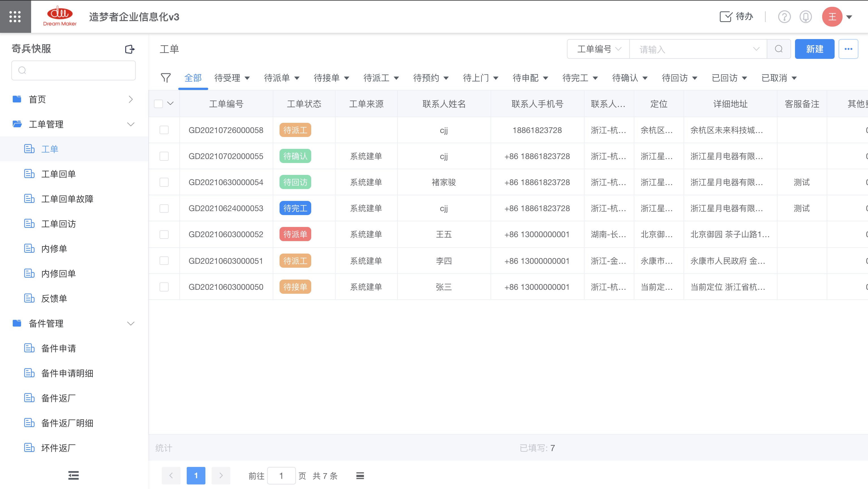Click the 新建 button
The width and height of the screenshot is (868, 489).
pyautogui.click(x=815, y=49)
